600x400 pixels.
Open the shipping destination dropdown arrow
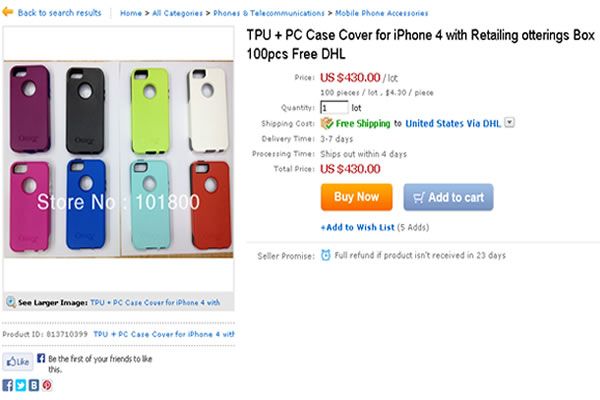[x=510, y=122]
